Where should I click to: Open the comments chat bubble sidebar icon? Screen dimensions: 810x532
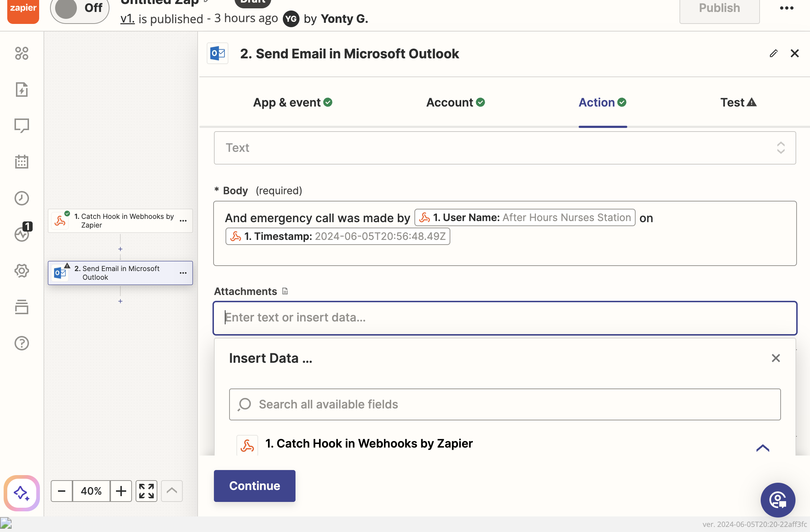[22, 126]
